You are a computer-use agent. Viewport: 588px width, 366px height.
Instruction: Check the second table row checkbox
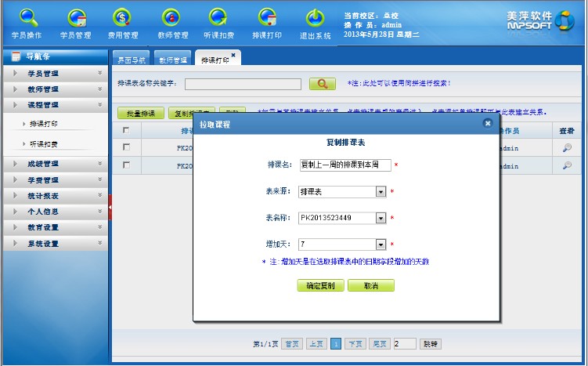[126, 165]
